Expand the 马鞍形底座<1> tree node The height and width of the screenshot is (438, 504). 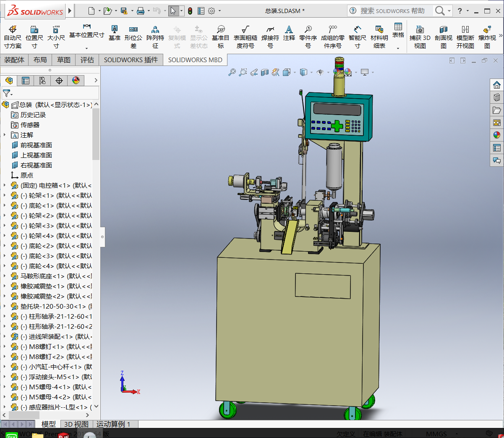[5, 276]
